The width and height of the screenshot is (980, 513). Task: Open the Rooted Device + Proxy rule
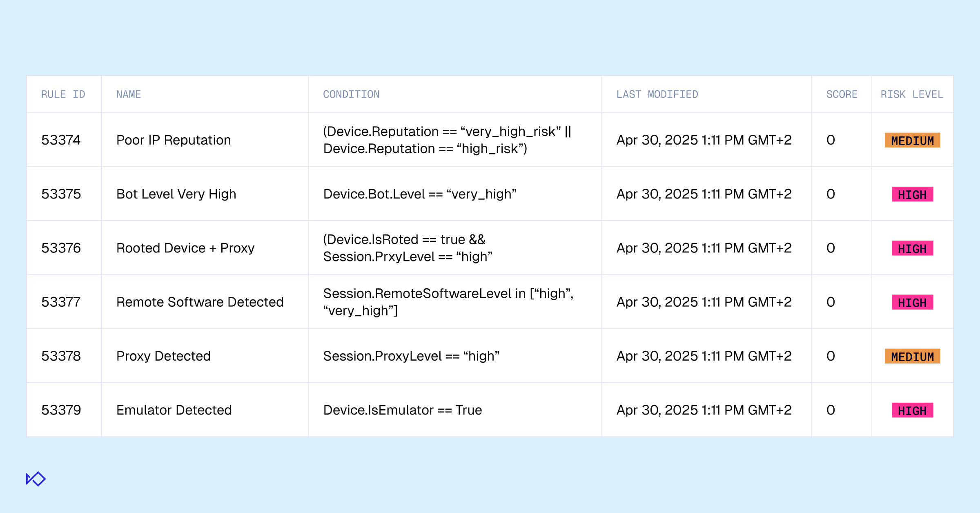pyautogui.click(x=185, y=248)
